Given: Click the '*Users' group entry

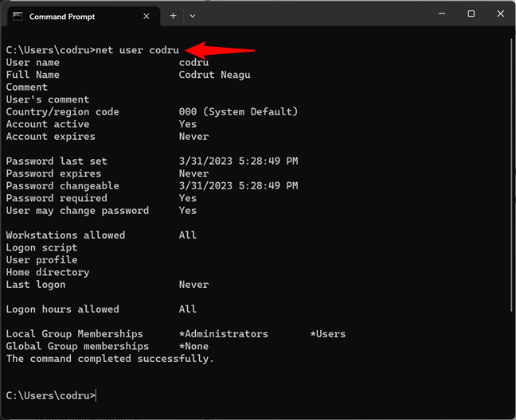Looking at the screenshot, I should (x=328, y=334).
